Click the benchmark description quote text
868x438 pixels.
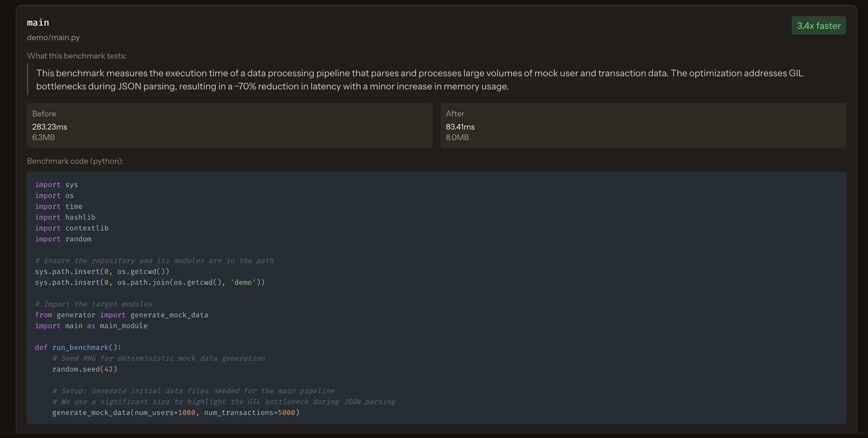(420, 80)
